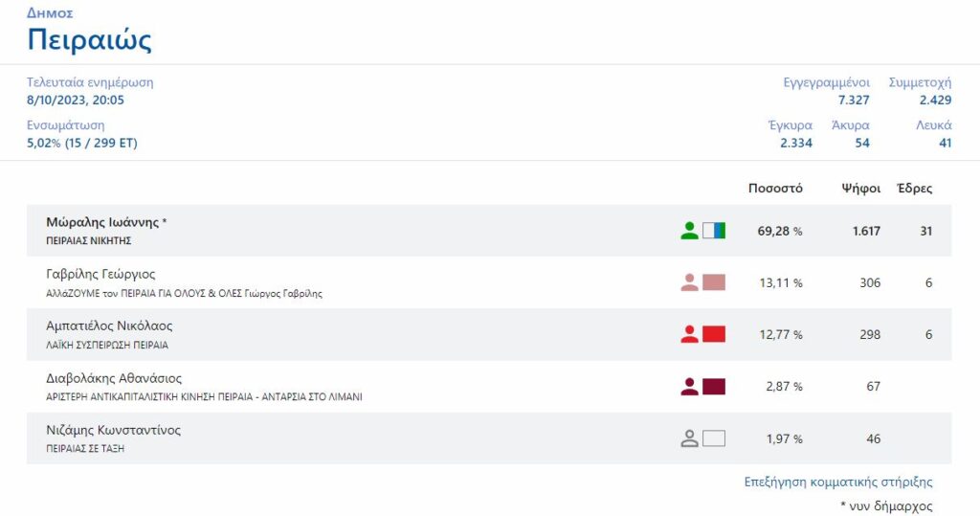Select candidate name Μώραλης Ιωάννης
Image resolution: width=980 pixels, height=516 pixels.
105,222
